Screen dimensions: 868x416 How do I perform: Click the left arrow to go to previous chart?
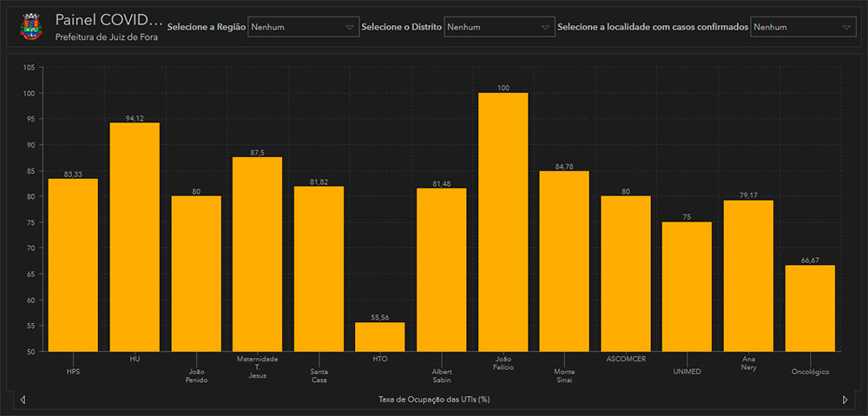23,399
